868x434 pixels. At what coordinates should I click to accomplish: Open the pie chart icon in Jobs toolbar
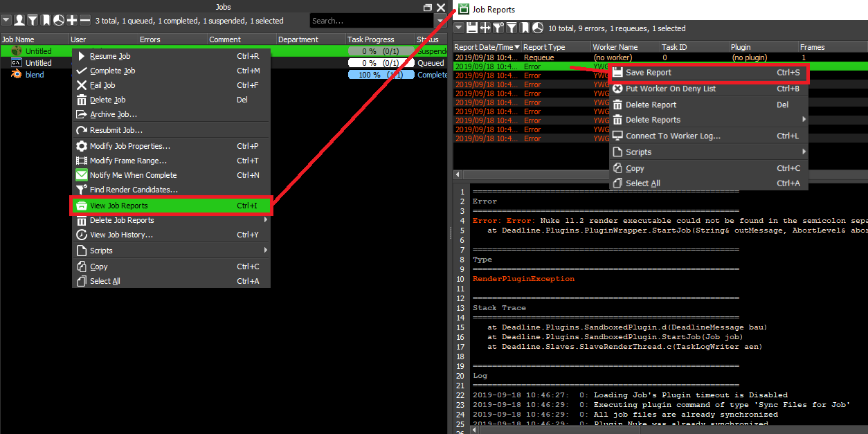[x=59, y=21]
